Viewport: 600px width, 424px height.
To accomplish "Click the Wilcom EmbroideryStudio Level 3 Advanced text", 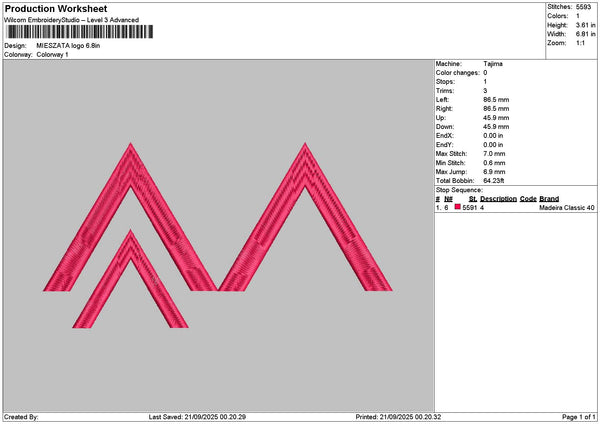I will [x=72, y=20].
